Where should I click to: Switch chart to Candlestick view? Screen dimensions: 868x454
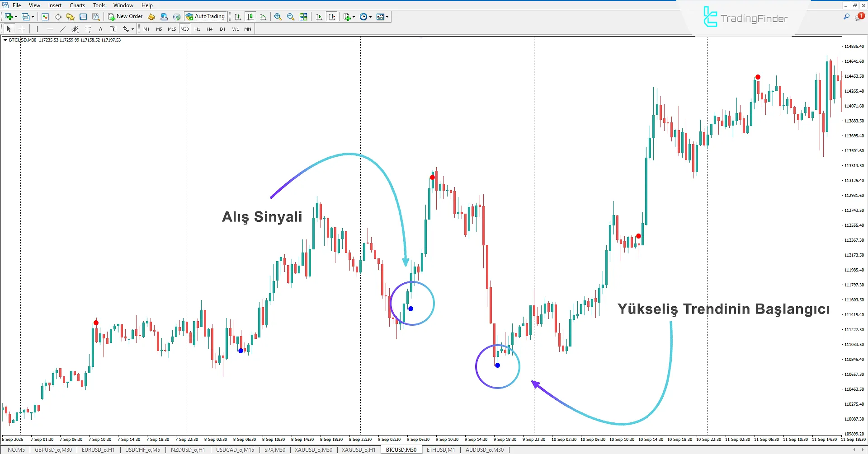[x=250, y=17]
